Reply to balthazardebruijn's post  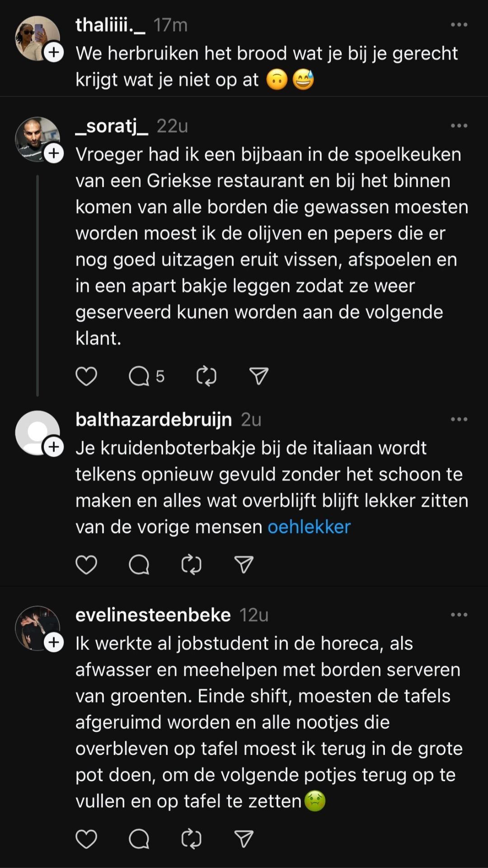(139, 565)
